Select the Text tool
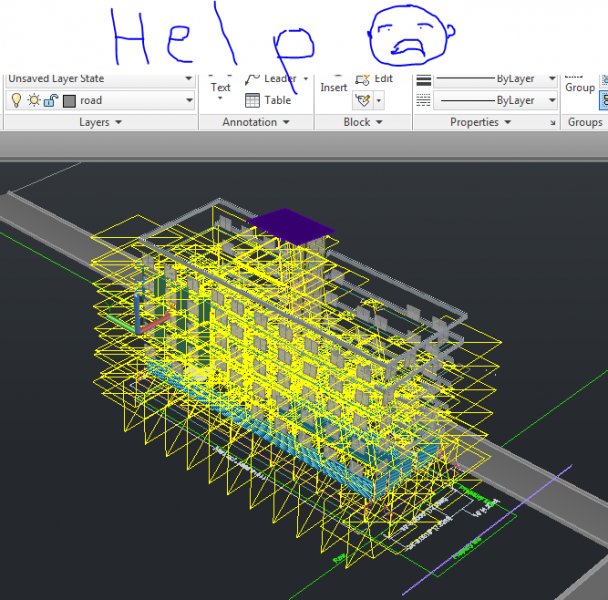Viewport: 608px width, 600px height. [221, 88]
